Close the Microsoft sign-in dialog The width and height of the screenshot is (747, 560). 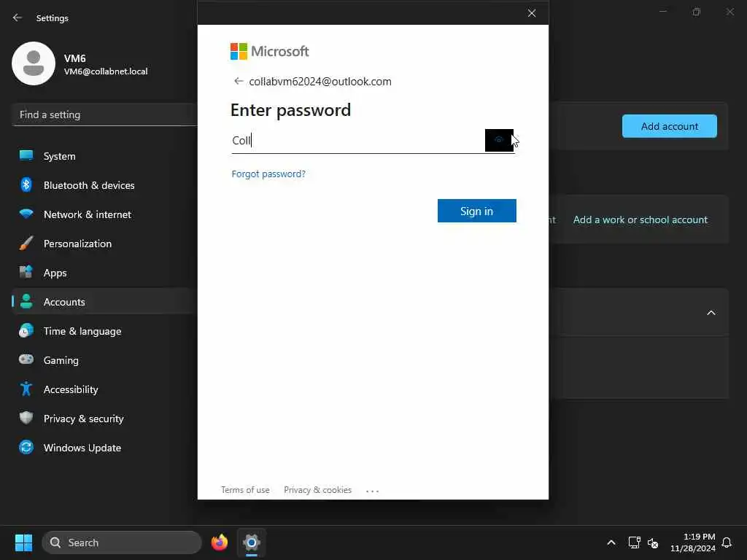532,13
